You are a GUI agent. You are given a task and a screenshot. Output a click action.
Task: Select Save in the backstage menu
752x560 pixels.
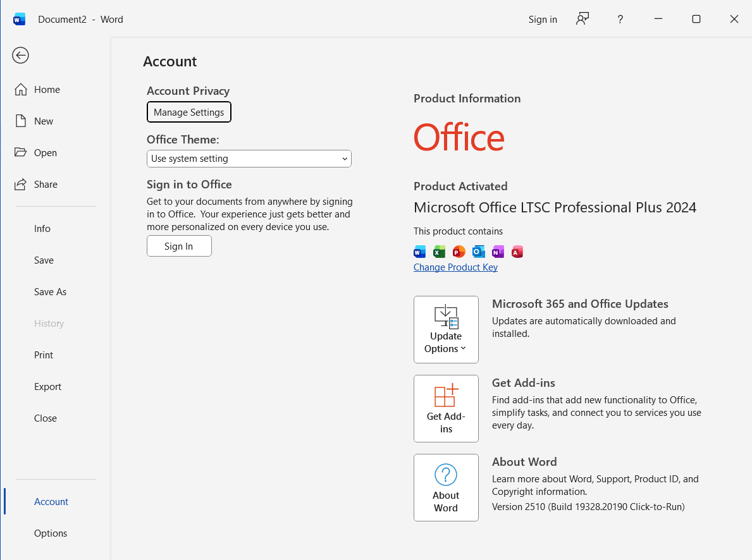[44, 260]
